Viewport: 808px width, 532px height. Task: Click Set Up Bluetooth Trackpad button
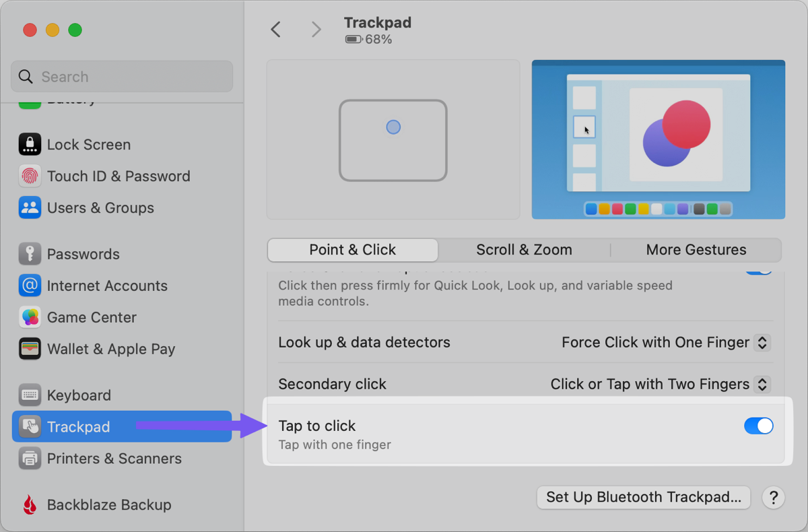point(644,497)
